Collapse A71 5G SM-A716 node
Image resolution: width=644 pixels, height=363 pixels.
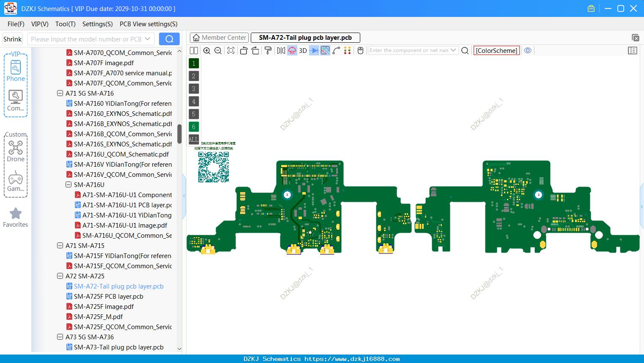coord(60,93)
